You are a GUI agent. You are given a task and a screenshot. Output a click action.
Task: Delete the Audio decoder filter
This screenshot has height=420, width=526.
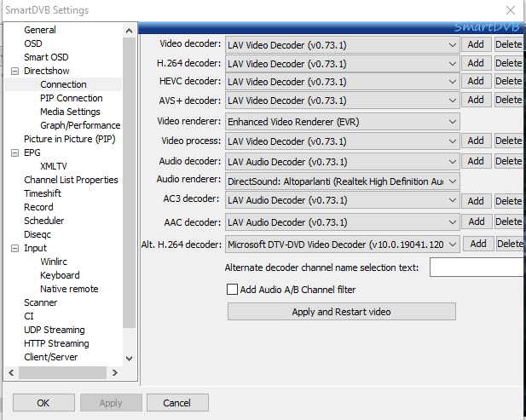pyautogui.click(x=509, y=161)
